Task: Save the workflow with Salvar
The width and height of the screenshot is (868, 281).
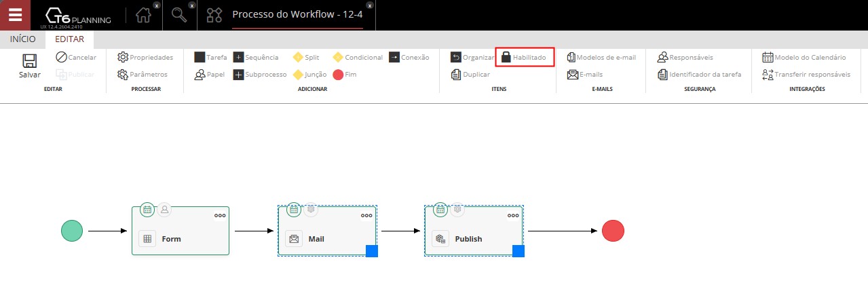Action: (x=30, y=66)
